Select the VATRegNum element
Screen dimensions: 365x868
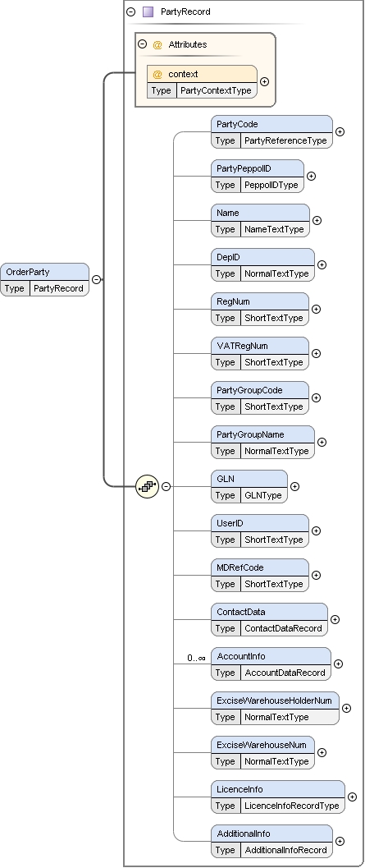coord(260,353)
